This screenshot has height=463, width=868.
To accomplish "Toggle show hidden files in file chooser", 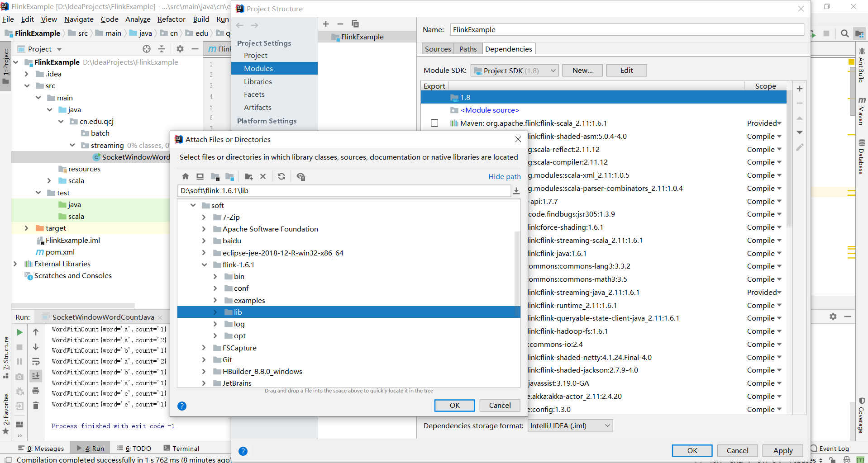I will (x=300, y=177).
